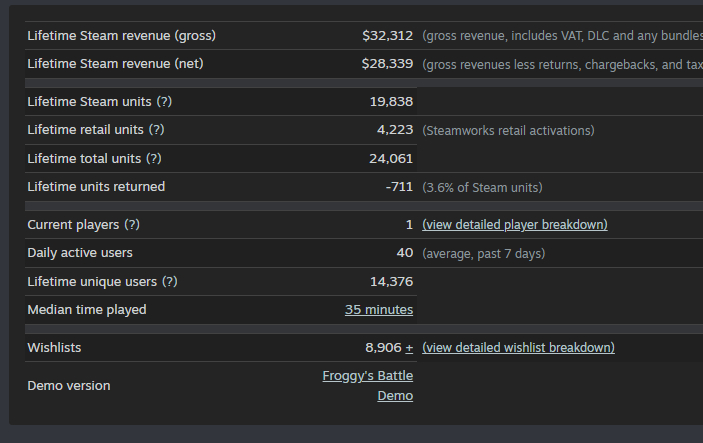Click the Daily active users value 40
Image resolution: width=703 pixels, height=443 pixels.
click(x=405, y=253)
